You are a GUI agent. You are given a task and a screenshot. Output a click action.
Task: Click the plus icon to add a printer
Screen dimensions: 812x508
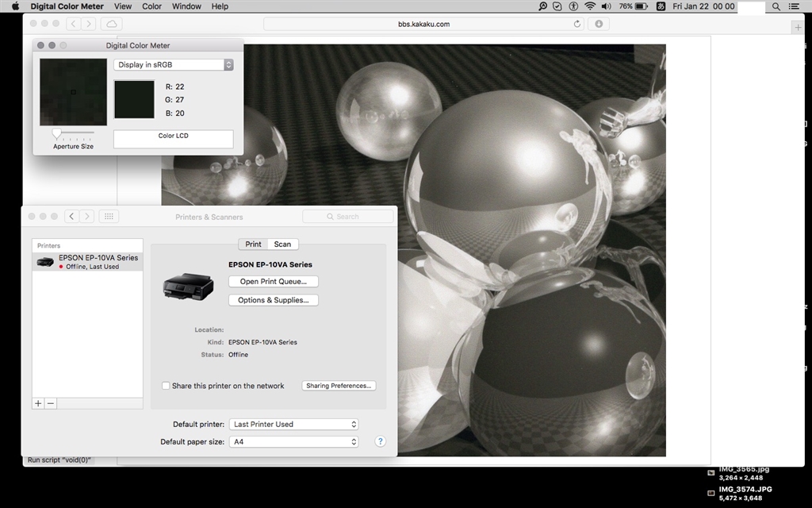[38, 403]
